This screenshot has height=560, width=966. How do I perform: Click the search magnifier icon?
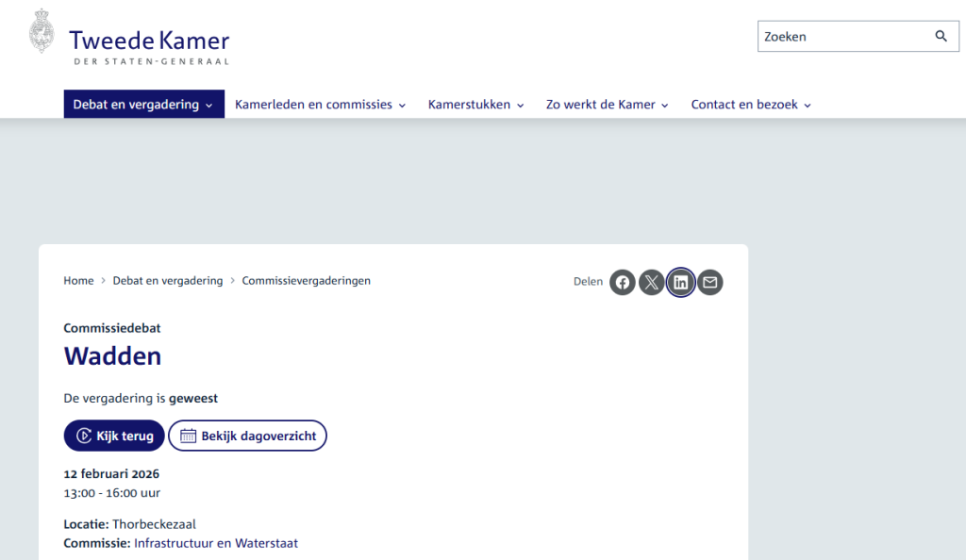coord(941,37)
